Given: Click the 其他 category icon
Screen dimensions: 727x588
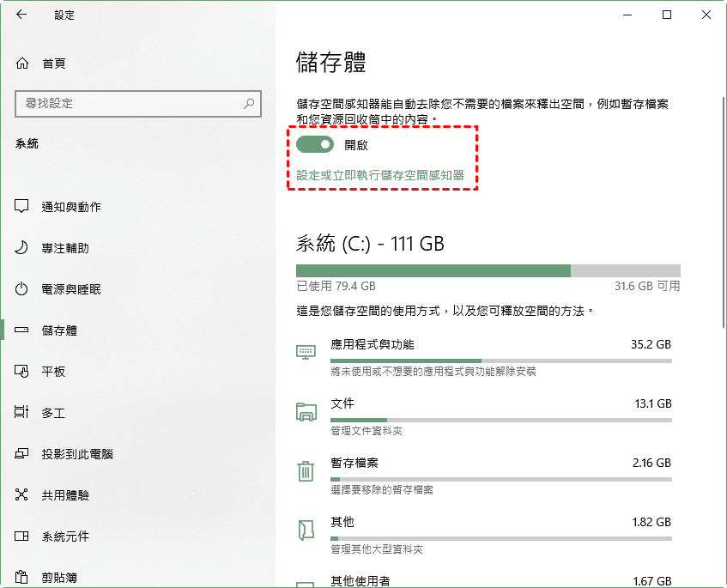Looking at the screenshot, I should coord(306,530).
